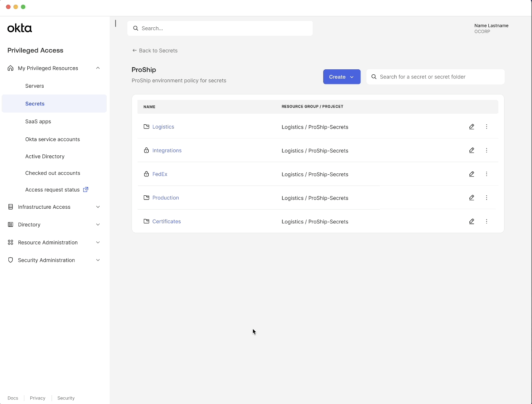The image size is (532, 404).
Task: Click the ProShip environment policy description text
Action: [x=179, y=81]
